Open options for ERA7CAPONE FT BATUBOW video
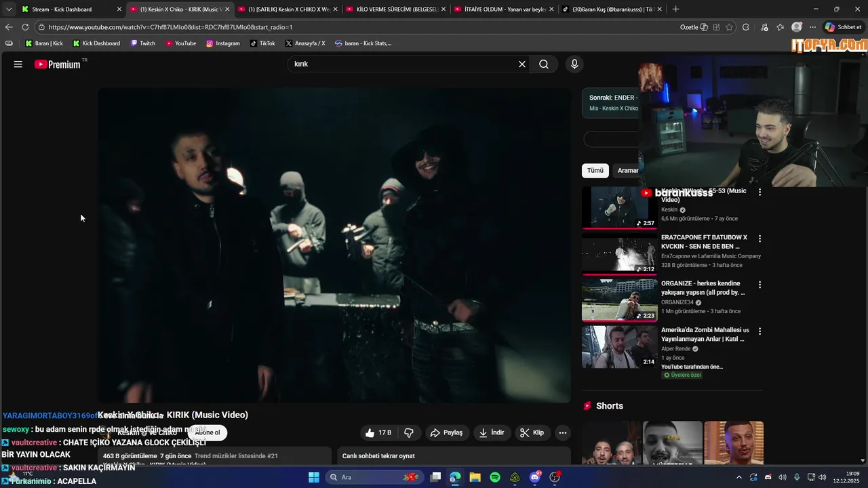Image resolution: width=868 pixels, height=488 pixels. click(759, 239)
